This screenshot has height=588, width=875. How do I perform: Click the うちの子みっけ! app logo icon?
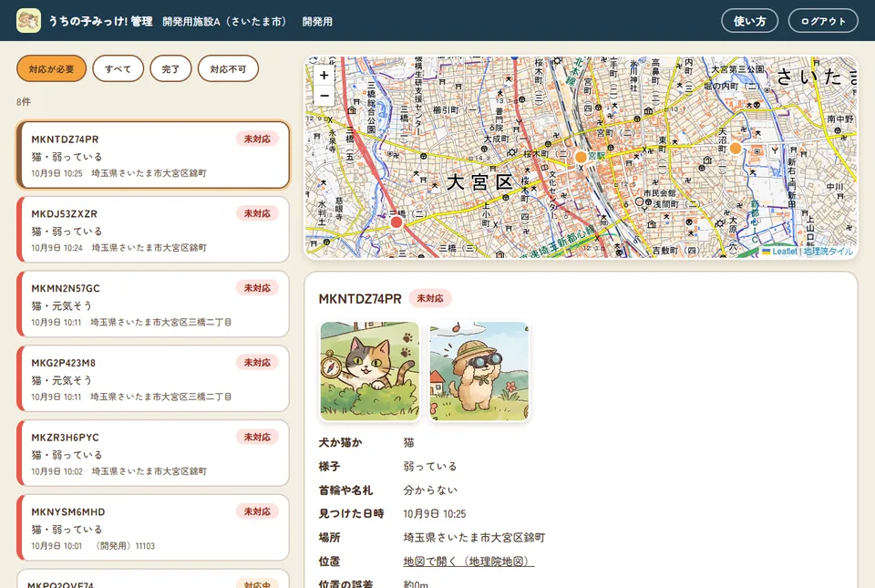click(x=28, y=21)
